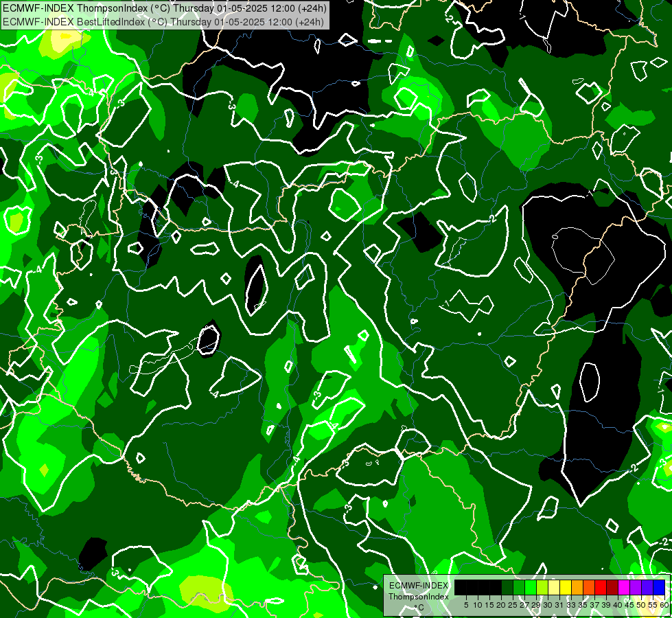Click the legend tick label 55
This screenshot has height=618, width=672.
click(x=653, y=605)
